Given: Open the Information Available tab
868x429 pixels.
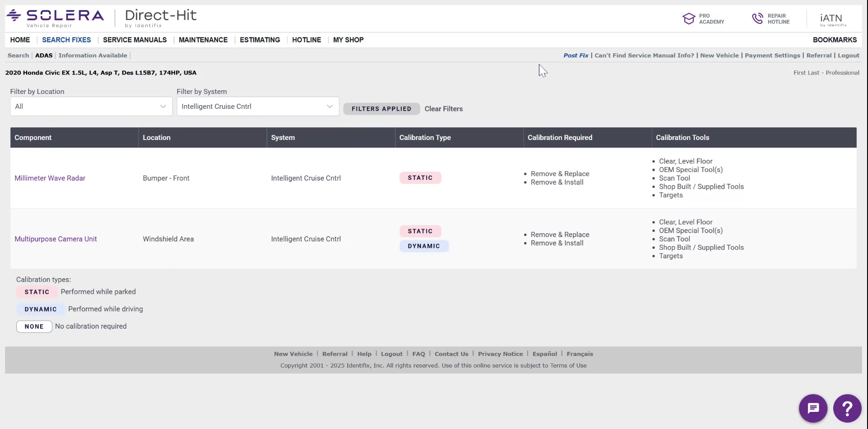Looking at the screenshot, I should click(x=93, y=55).
